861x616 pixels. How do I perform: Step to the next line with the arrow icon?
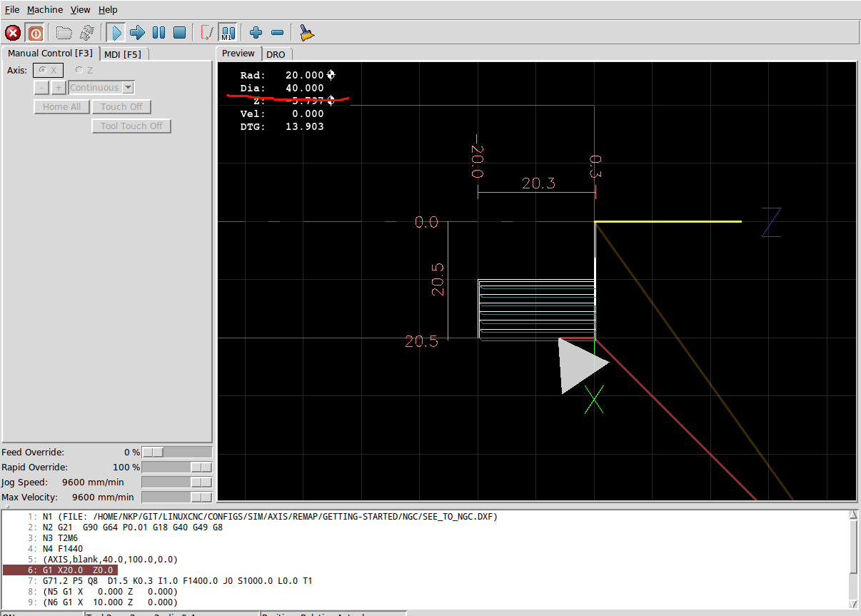point(137,33)
